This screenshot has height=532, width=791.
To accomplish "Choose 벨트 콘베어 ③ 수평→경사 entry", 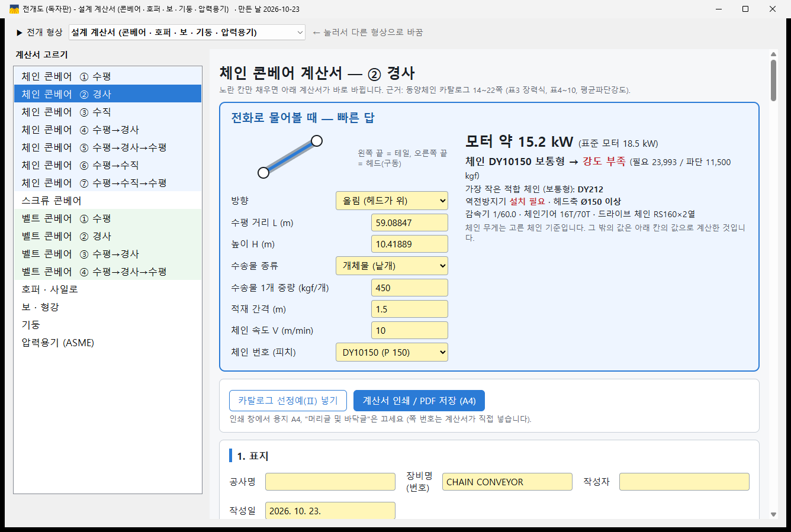I will pyautogui.click(x=108, y=254).
